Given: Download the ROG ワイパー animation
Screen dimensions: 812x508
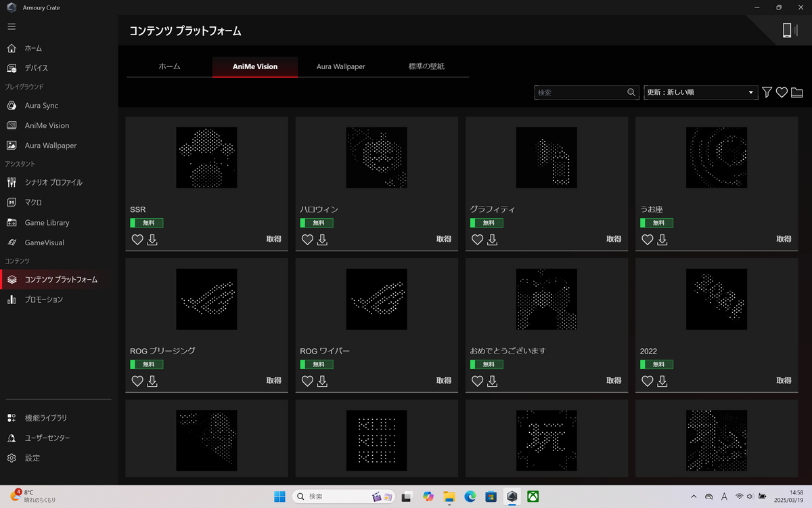Looking at the screenshot, I should tap(322, 381).
